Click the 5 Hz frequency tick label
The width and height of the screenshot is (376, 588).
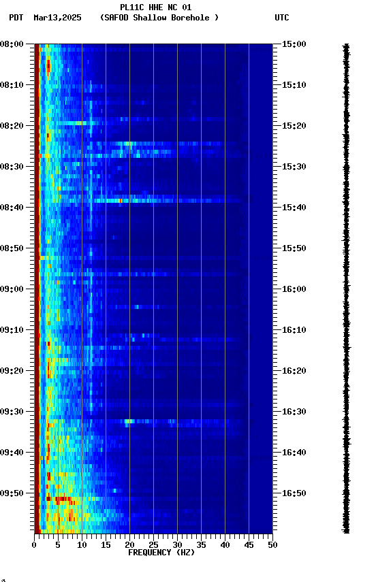coord(58,545)
